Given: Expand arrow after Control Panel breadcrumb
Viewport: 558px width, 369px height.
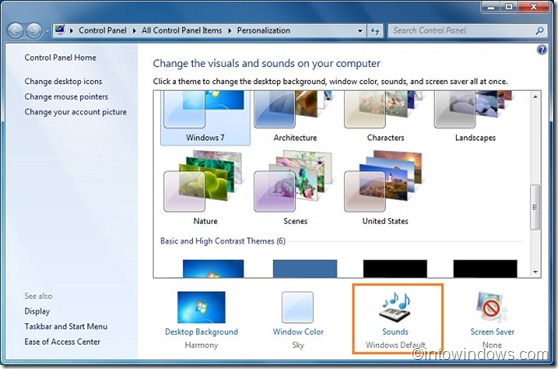Looking at the screenshot, I should click(x=134, y=31).
